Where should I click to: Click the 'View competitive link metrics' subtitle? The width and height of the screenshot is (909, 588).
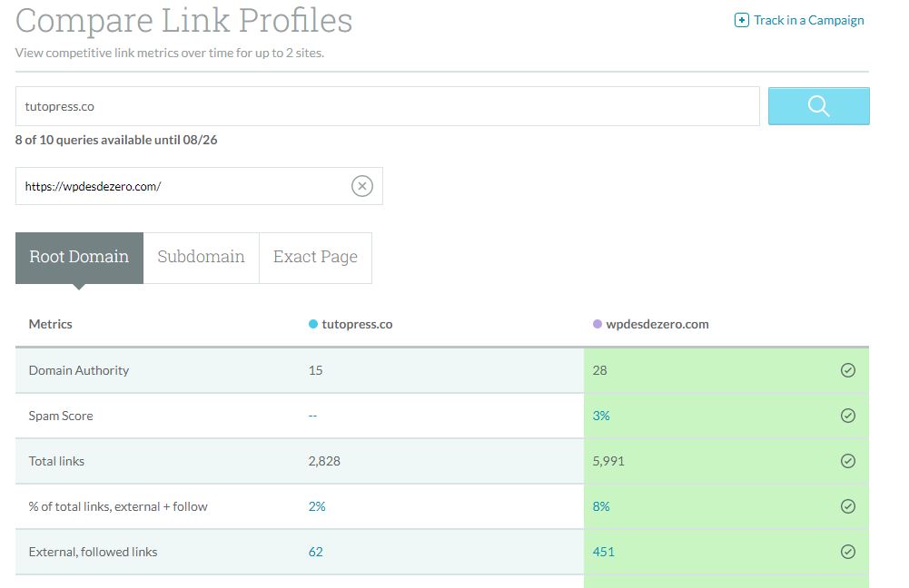click(x=169, y=53)
